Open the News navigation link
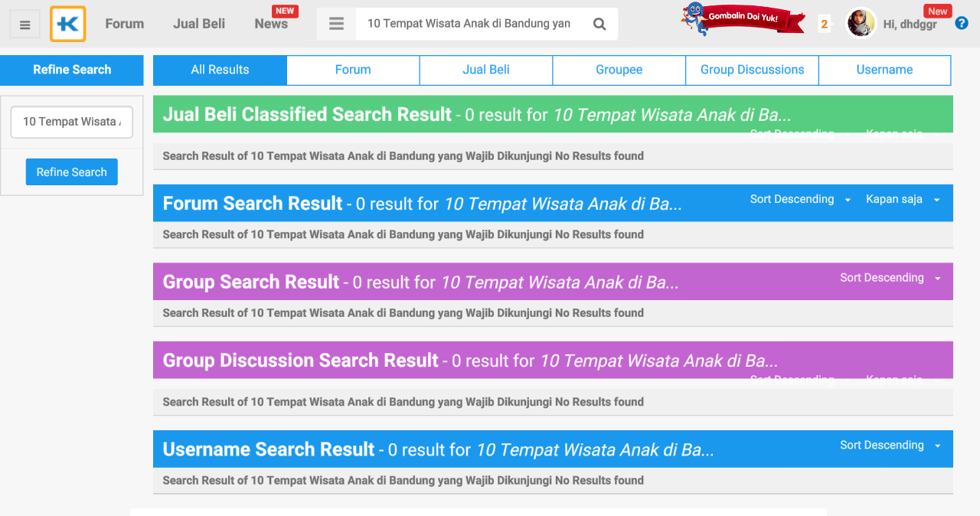Viewport: 980px width, 516px height. 271,24
